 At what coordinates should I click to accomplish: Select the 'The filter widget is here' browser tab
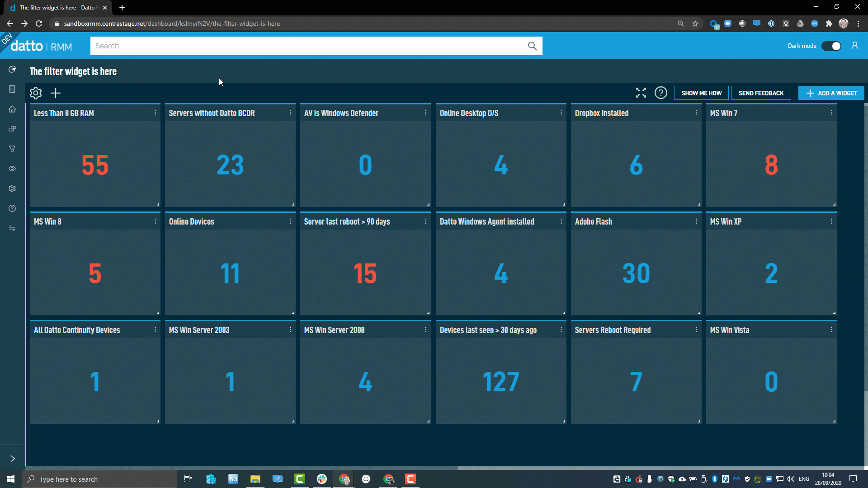(x=58, y=8)
